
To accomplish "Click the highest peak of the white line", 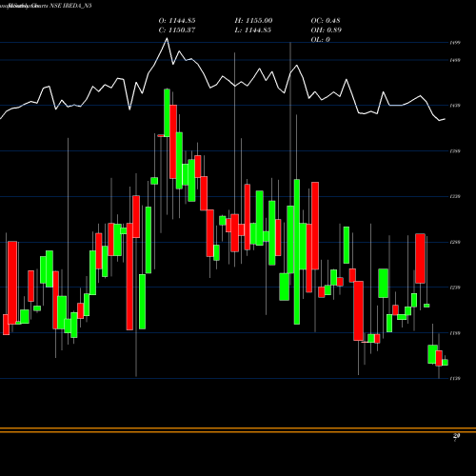I will click(167, 39).
